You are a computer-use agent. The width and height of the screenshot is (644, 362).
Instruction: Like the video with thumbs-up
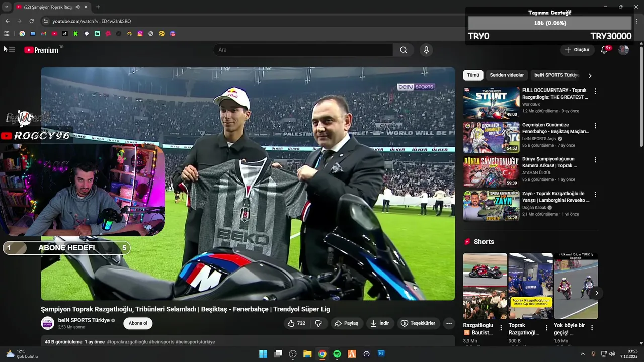tap(296, 323)
